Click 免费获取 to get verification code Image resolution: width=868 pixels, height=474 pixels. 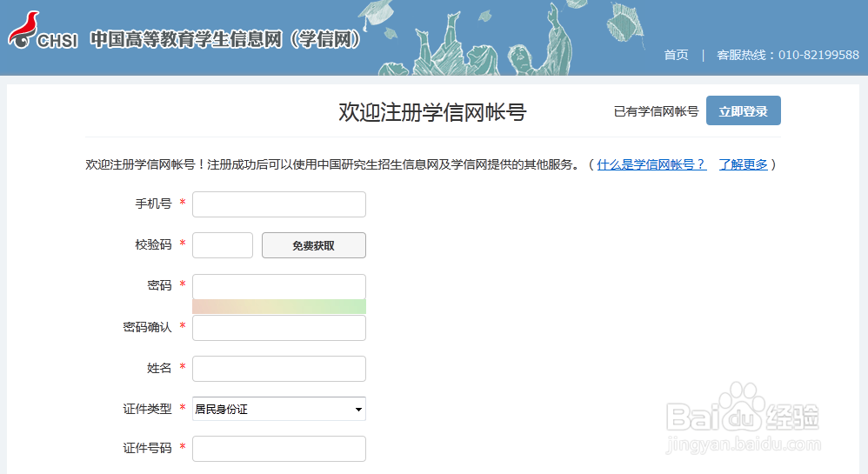314,245
